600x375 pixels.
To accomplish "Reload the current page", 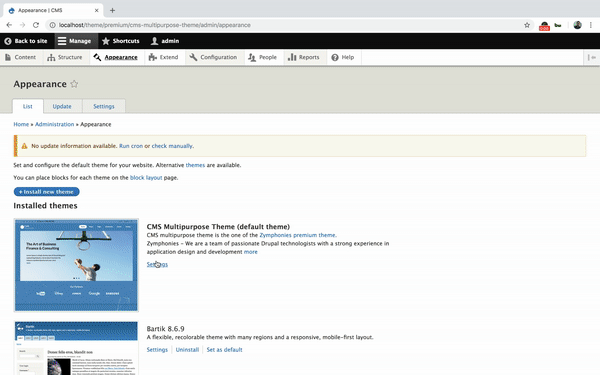I will pyautogui.click(x=36, y=25).
